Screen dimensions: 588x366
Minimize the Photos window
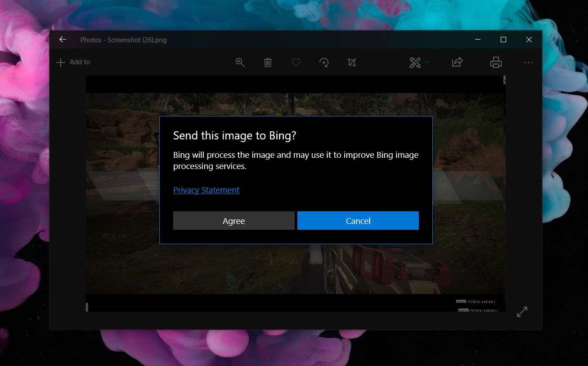[477, 40]
